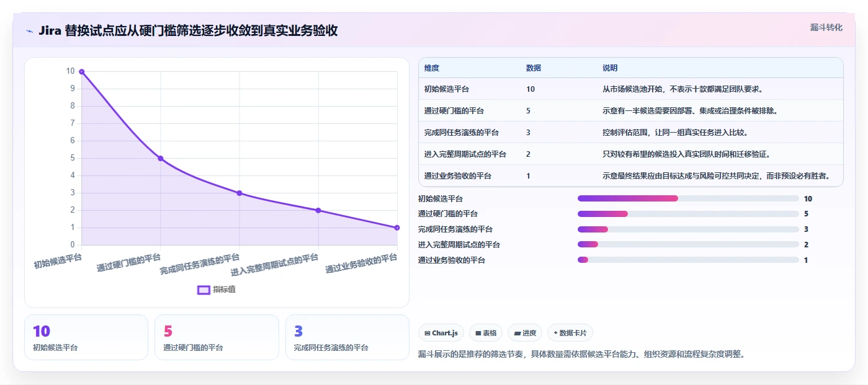Screen dimensions: 868x385
Task: Click the x-axis label 通过业务验收的平台
Action: (361, 264)
